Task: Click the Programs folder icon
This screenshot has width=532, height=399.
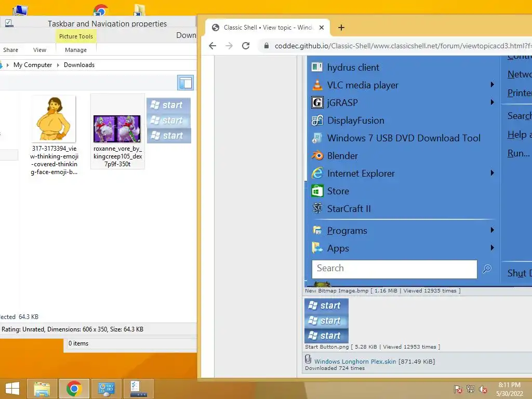Action: (317, 230)
